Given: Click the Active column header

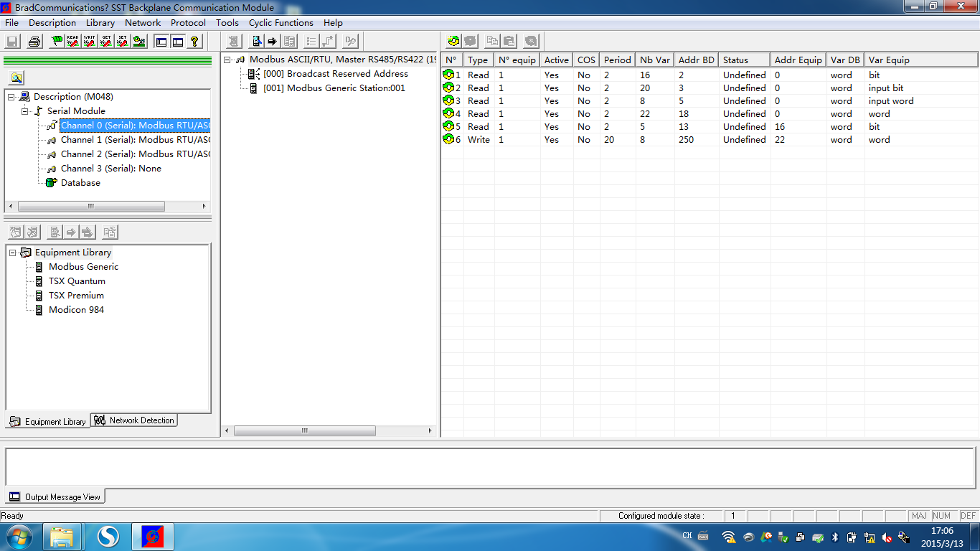Looking at the screenshot, I should click(557, 60).
